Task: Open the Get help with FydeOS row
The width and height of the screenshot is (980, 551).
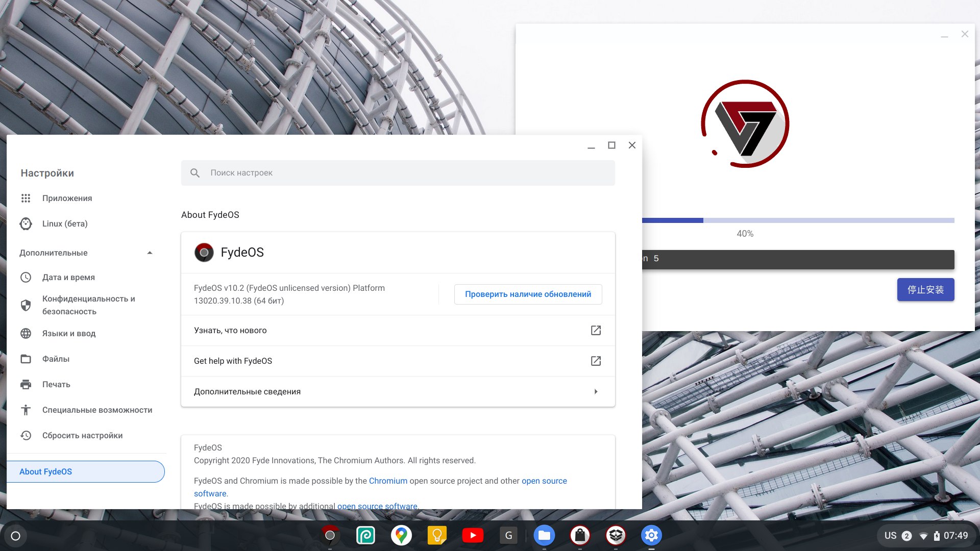Action: click(x=398, y=361)
